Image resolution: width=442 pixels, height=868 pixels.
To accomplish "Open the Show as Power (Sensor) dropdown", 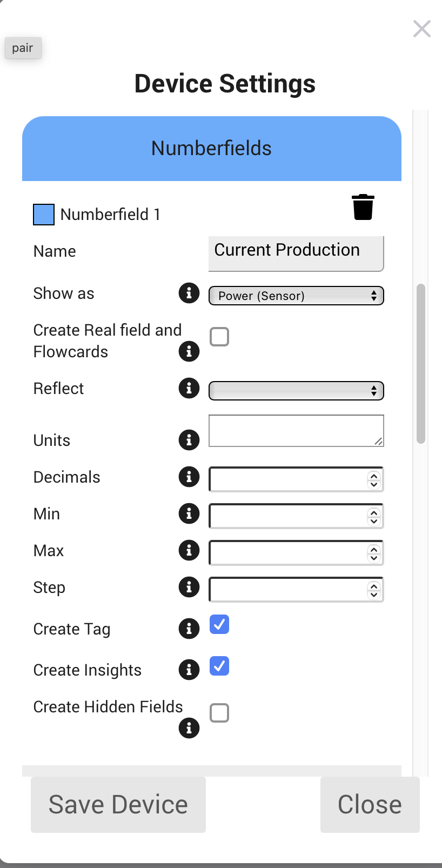I will click(x=296, y=296).
